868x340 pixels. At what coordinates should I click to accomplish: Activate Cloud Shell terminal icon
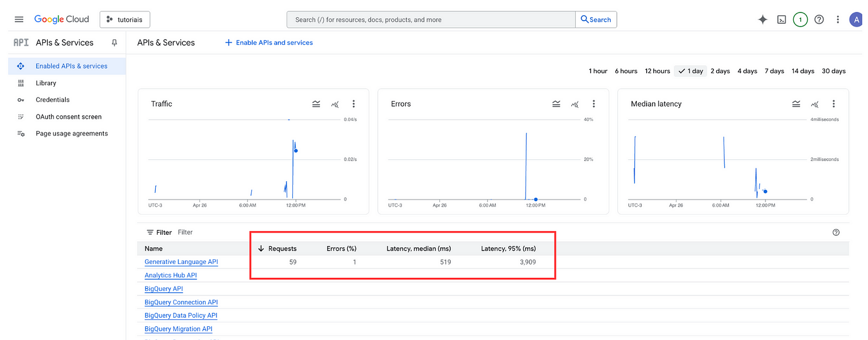(x=781, y=20)
